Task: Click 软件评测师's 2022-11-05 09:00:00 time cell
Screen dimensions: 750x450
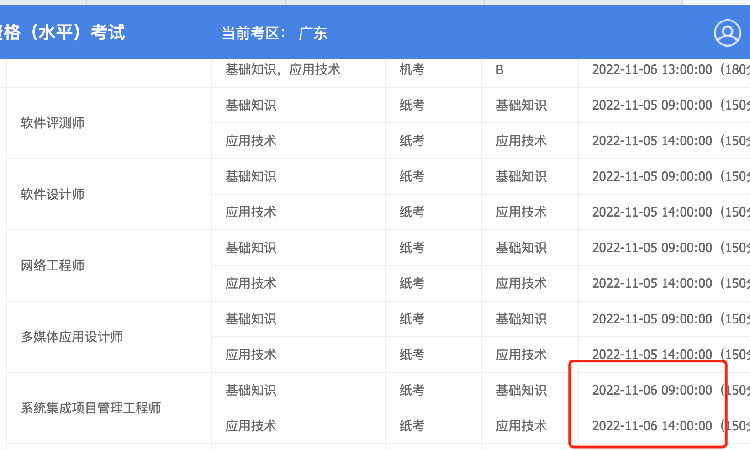Action: [x=651, y=105]
